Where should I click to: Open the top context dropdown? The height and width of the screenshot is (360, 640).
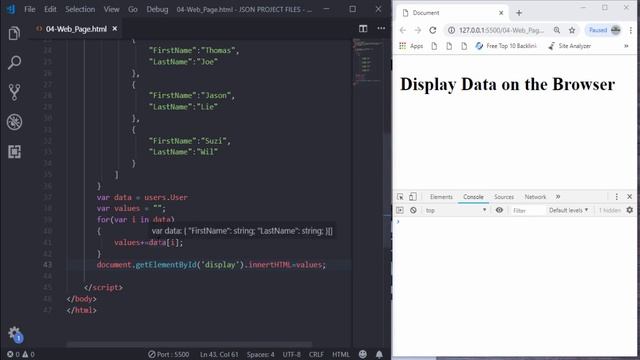click(x=456, y=210)
